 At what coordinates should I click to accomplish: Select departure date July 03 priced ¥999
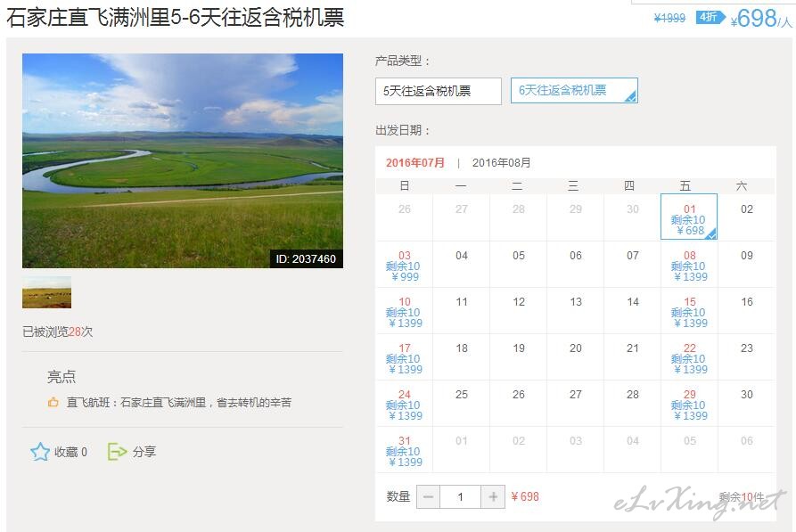[x=404, y=266]
